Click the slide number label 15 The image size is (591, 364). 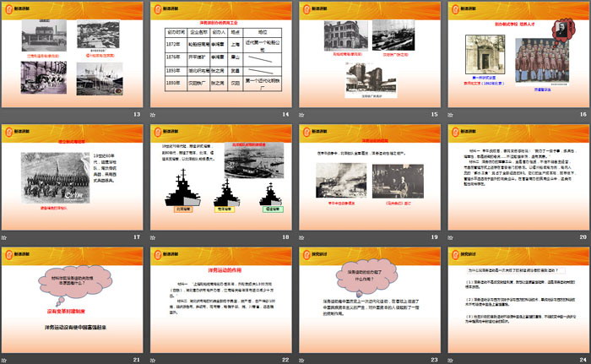pos(435,114)
